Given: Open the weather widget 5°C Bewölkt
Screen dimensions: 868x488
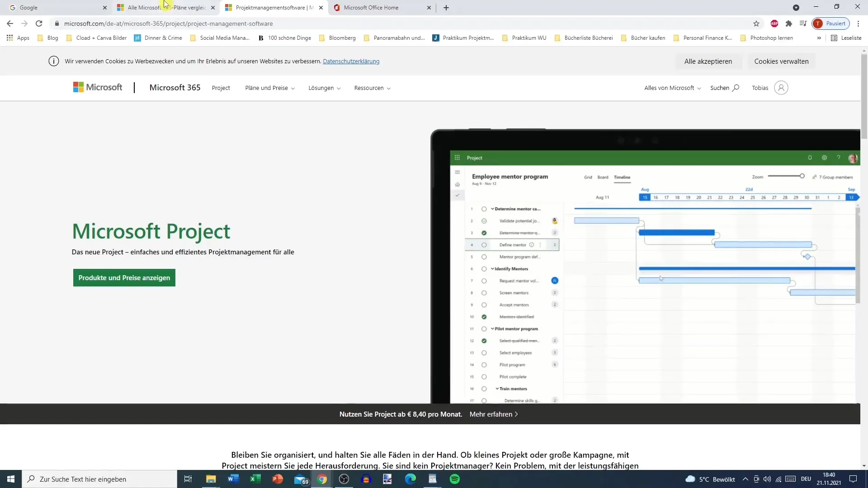Looking at the screenshot, I should (710, 479).
